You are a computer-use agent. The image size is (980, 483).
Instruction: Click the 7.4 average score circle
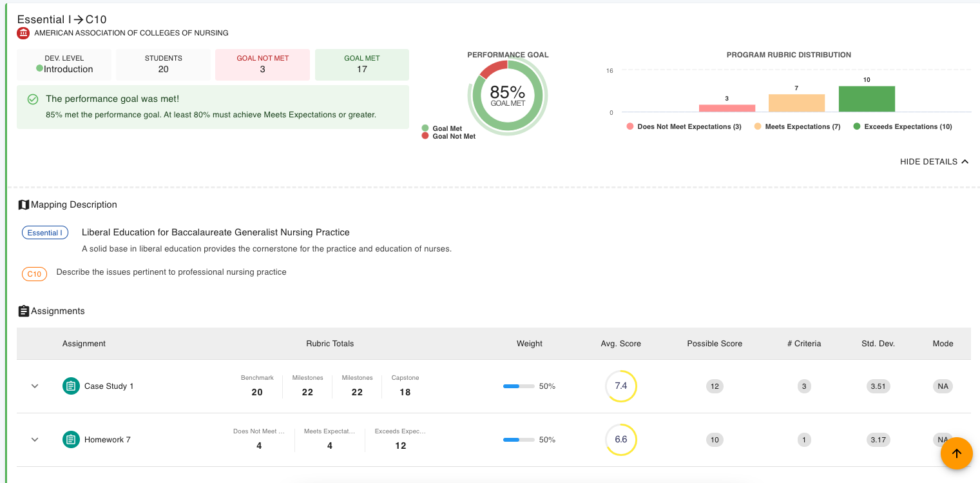[621, 386]
